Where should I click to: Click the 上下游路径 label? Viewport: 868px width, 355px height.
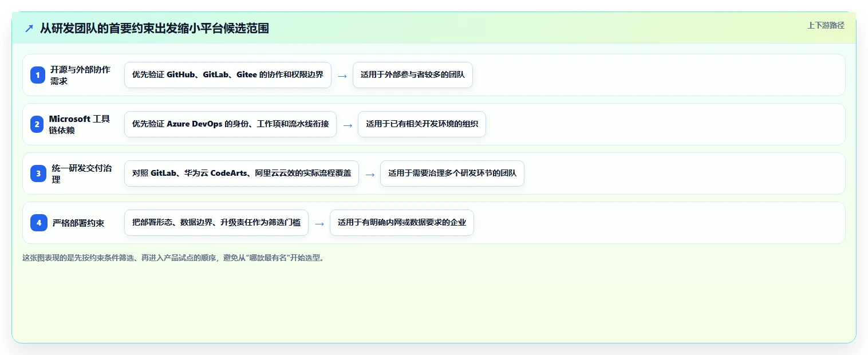(826, 25)
